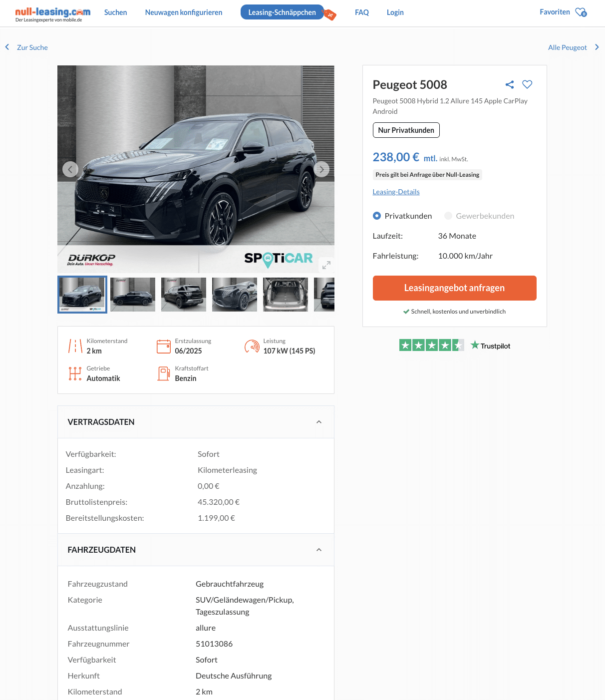Open the Neuwagen konfigurieren menu item
Screen dimensions: 605x700
[184, 12]
